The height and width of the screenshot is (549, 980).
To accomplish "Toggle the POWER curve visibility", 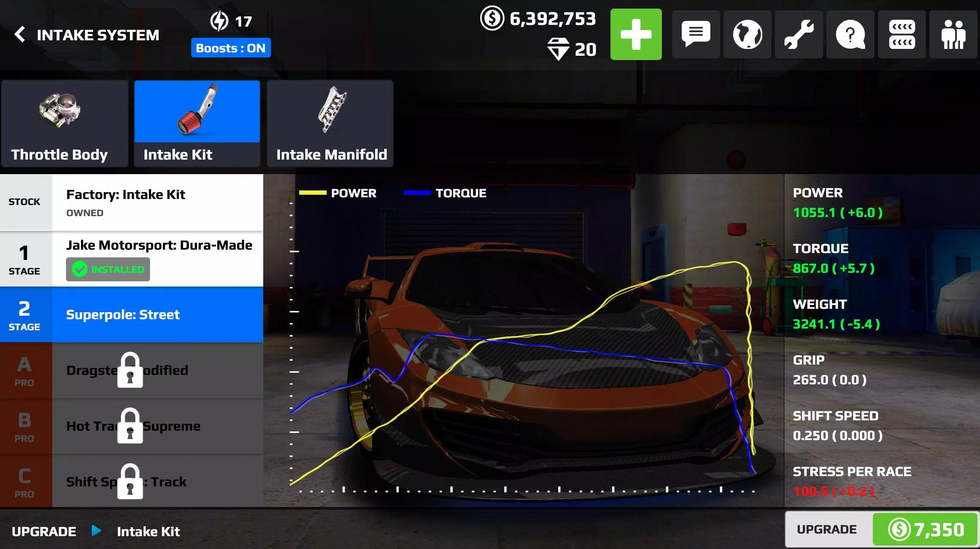I will 337,193.
